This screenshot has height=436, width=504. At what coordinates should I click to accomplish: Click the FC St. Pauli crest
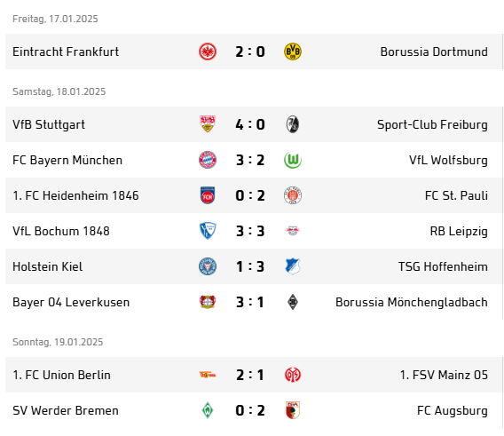(293, 195)
